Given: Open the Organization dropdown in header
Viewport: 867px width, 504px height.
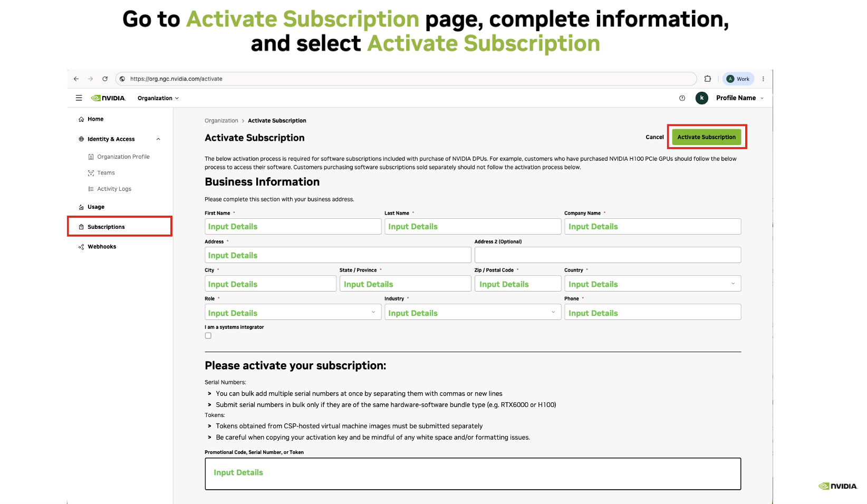Looking at the screenshot, I should [x=158, y=98].
